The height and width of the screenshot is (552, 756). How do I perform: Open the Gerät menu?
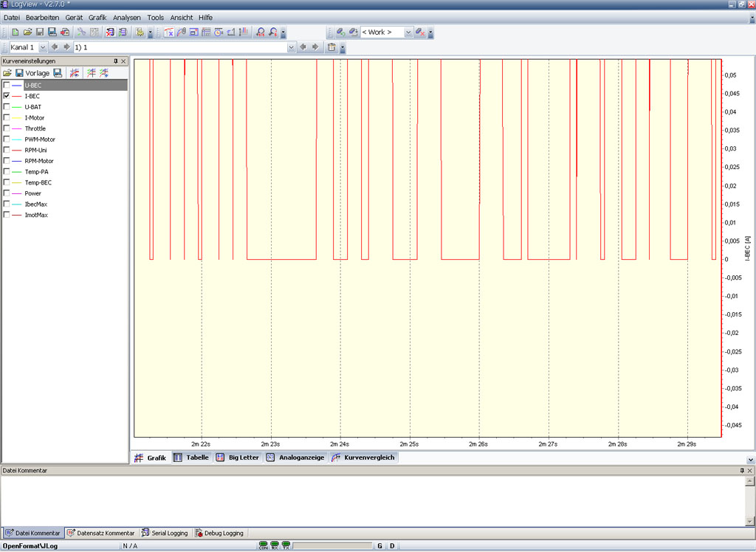point(74,18)
